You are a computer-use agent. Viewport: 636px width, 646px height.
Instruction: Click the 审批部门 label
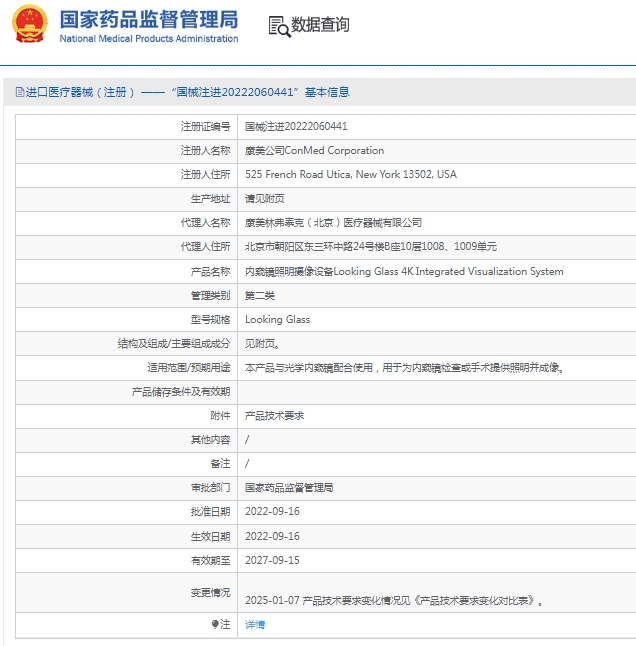(210, 487)
